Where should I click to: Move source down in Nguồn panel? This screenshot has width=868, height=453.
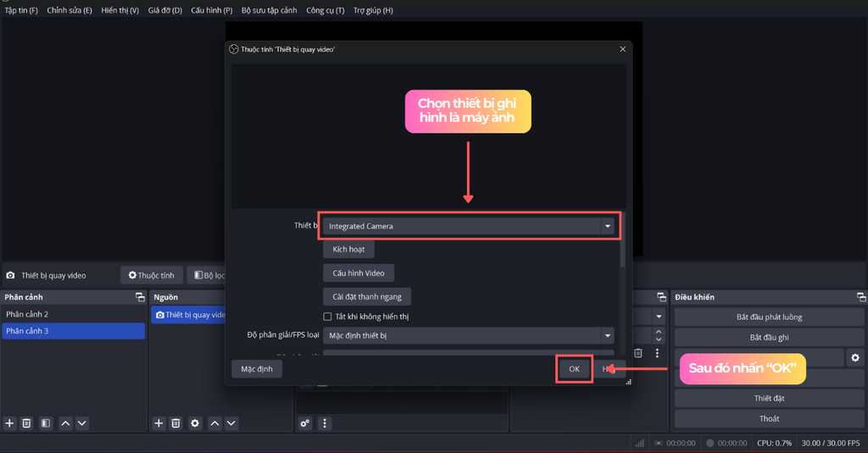(x=231, y=423)
